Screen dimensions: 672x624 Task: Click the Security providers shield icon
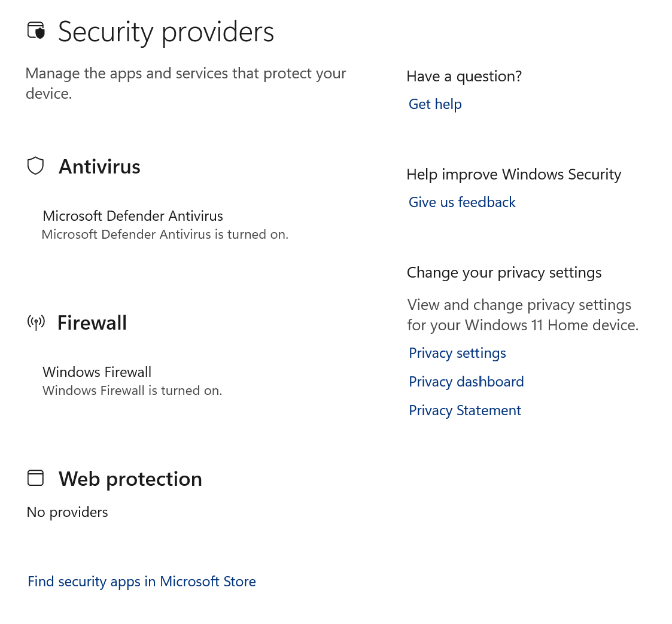[37, 31]
